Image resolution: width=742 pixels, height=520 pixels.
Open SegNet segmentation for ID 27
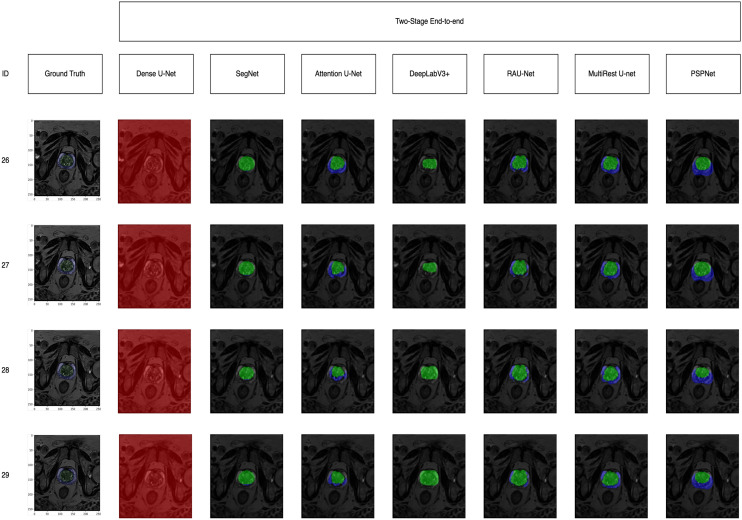(247, 266)
